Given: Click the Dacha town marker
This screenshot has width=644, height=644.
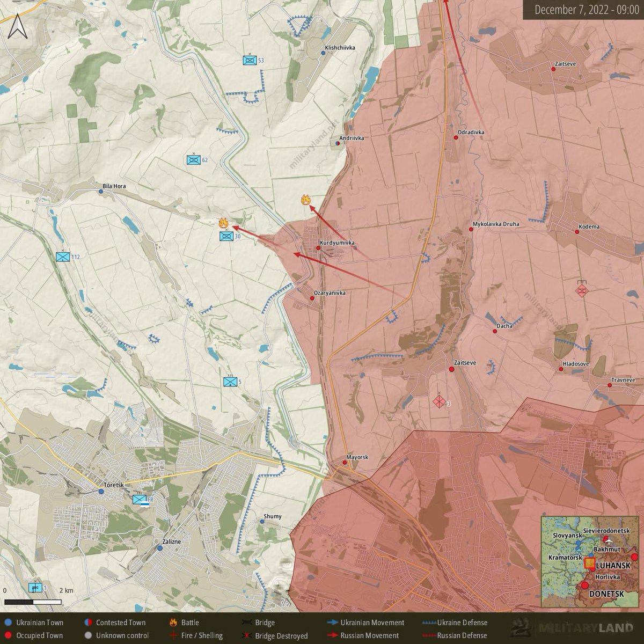Looking at the screenshot, I should [x=495, y=331].
